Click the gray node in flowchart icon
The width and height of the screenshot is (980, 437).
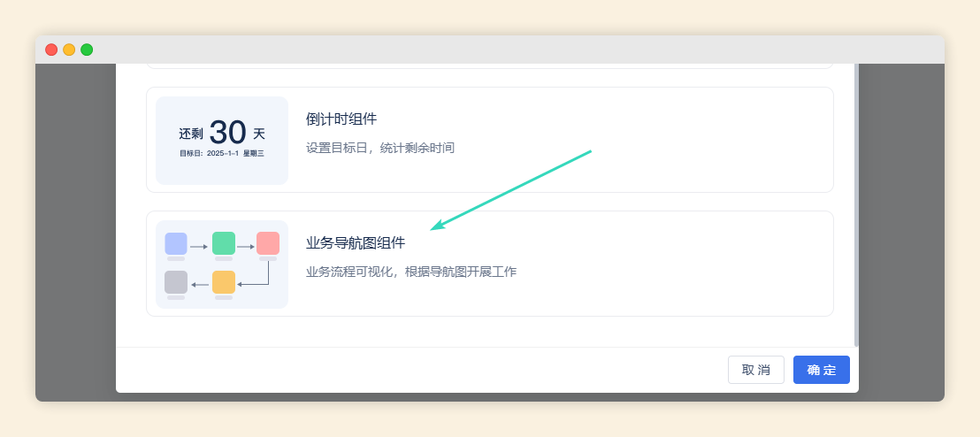tap(176, 282)
